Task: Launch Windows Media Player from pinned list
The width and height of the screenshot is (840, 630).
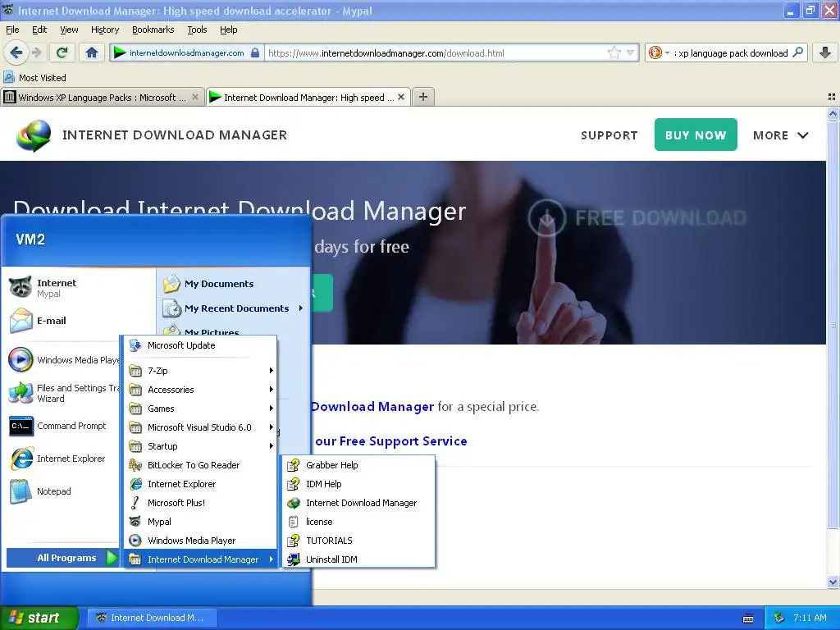Action: click(x=63, y=360)
